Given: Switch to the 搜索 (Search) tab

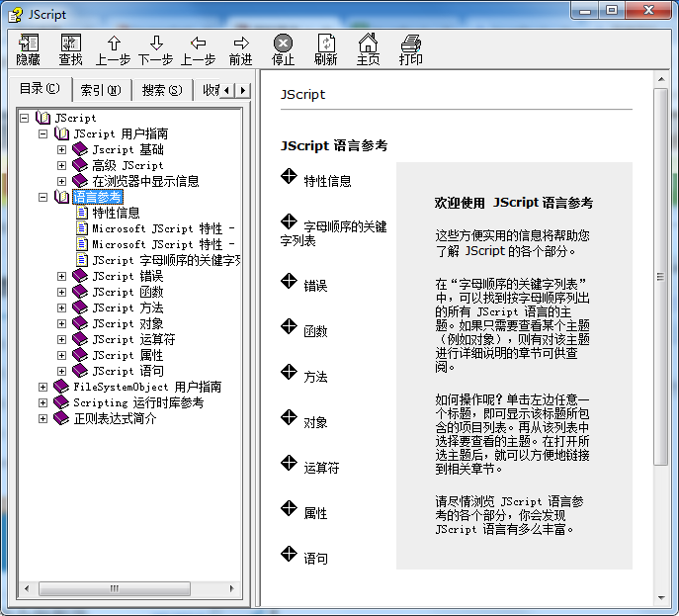Looking at the screenshot, I should coord(161,90).
